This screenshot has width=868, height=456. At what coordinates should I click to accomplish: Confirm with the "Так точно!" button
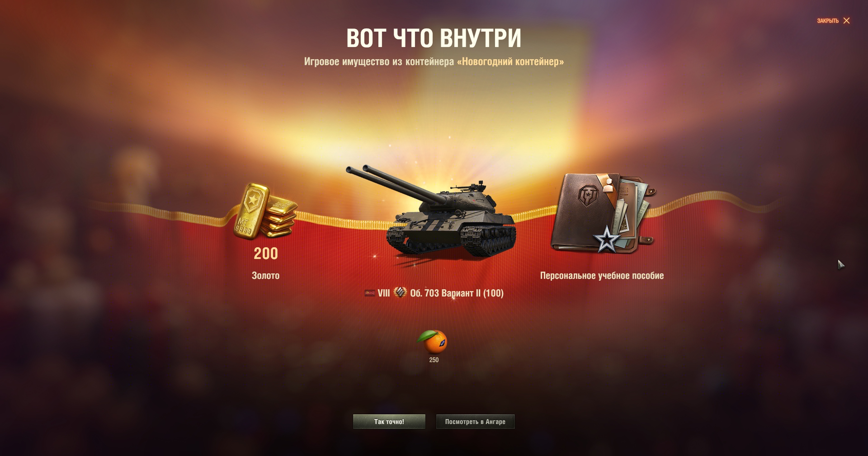[389, 422]
